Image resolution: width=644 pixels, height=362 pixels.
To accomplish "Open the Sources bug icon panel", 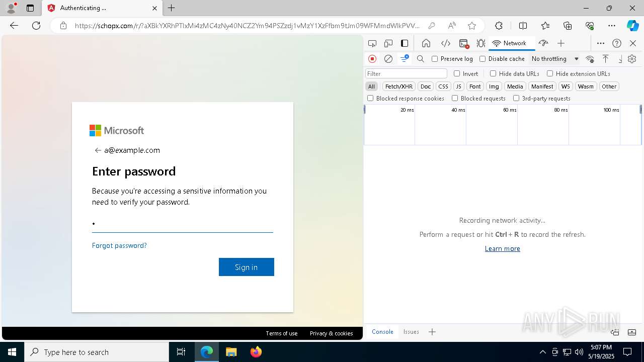I will tap(481, 43).
